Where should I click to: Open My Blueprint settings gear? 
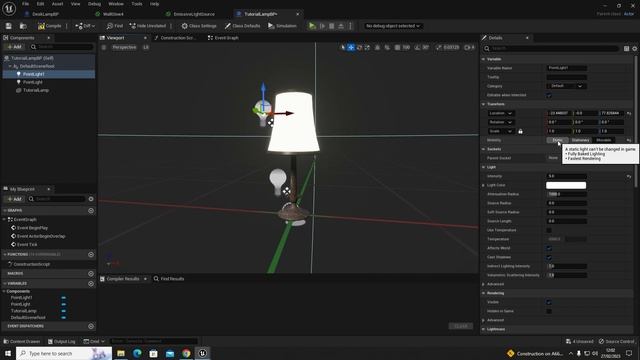(x=91, y=199)
